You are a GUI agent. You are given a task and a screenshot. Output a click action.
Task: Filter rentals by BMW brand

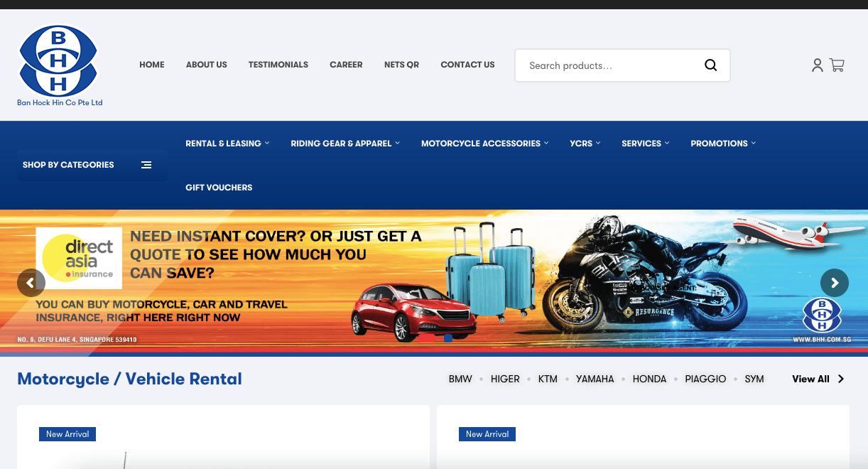tap(460, 379)
